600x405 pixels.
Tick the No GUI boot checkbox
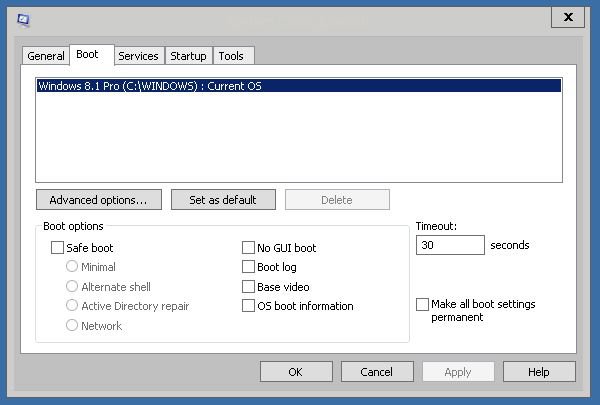(x=248, y=248)
